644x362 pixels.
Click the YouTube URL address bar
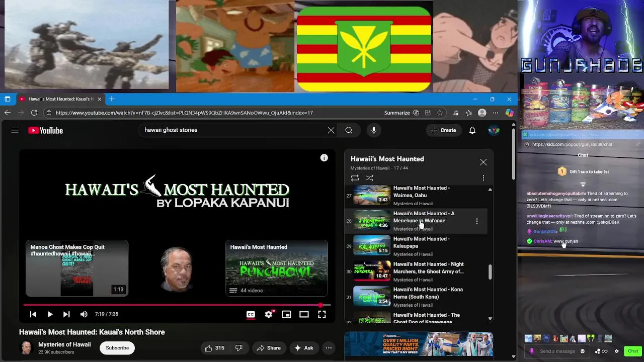pos(184,113)
